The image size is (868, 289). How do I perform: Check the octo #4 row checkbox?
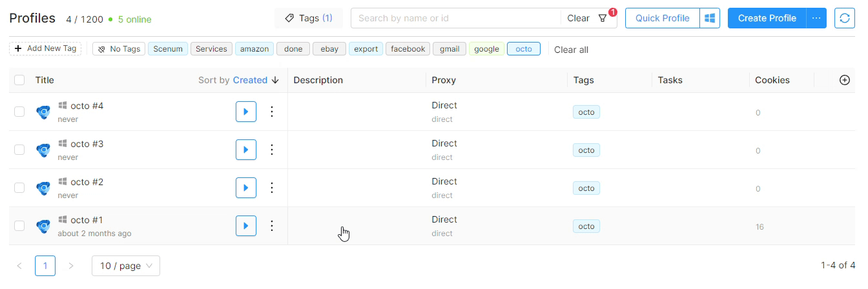(x=19, y=112)
